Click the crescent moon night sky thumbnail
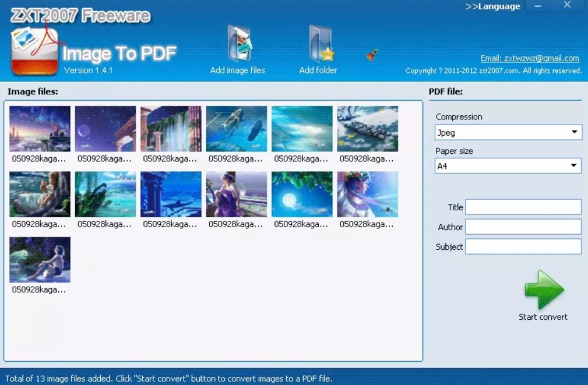Screen dimensions: 588x385 point(105,129)
